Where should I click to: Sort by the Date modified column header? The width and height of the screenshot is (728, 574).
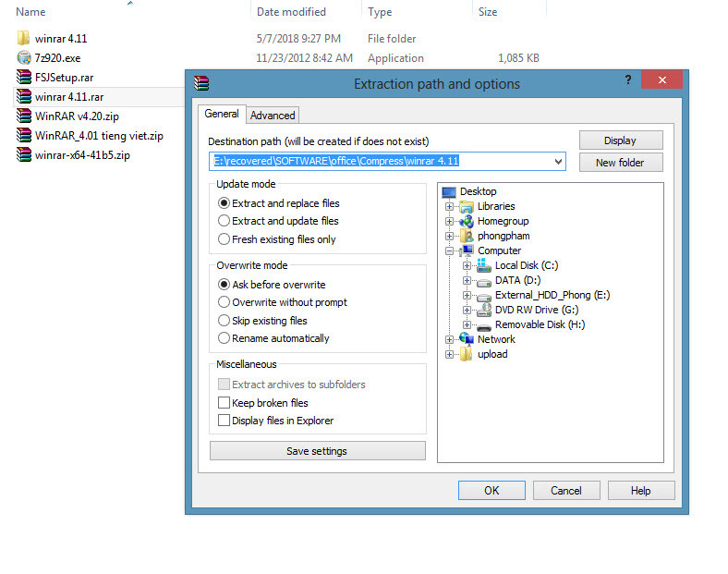(x=291, y=12)
